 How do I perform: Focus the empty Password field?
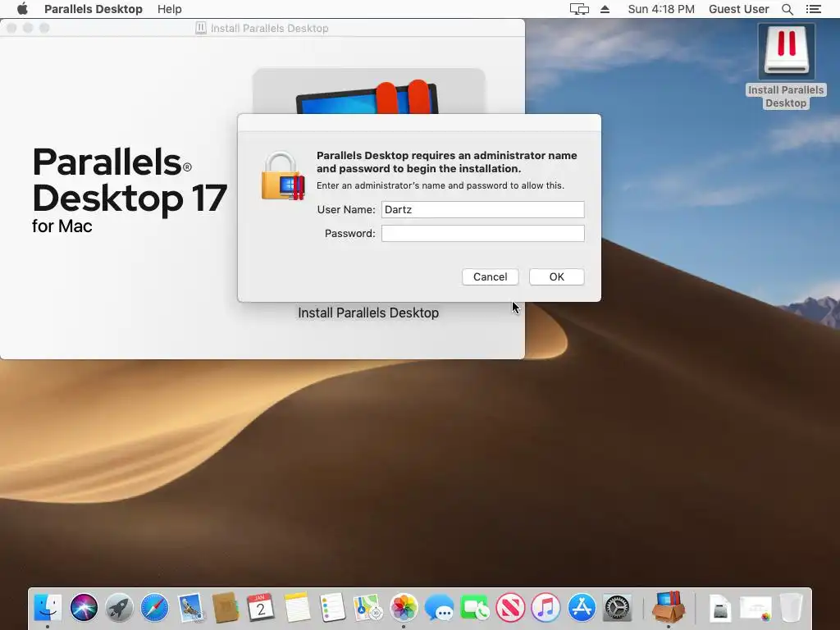[x=482, y=234]
